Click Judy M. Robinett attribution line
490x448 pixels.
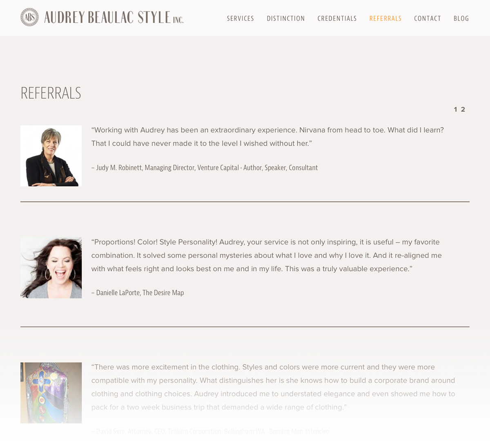[x=205, y=168]
